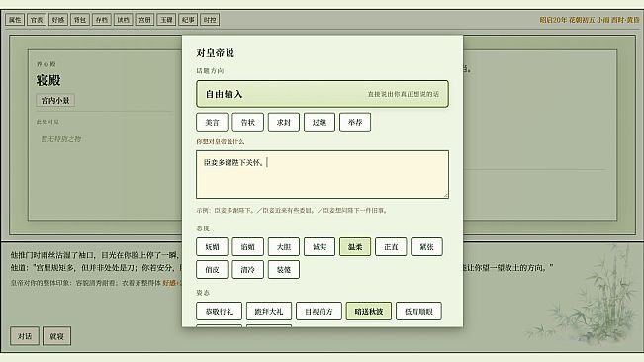
Task: Open the second top-bar menu after 属性
Action: pyautogui.click(x=37, y=20)
